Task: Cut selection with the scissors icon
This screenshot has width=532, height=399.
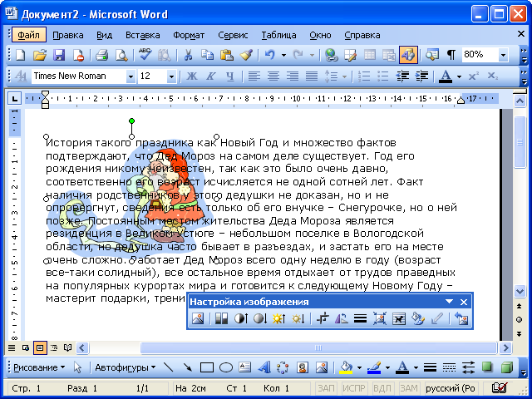Action: [188, 55]
